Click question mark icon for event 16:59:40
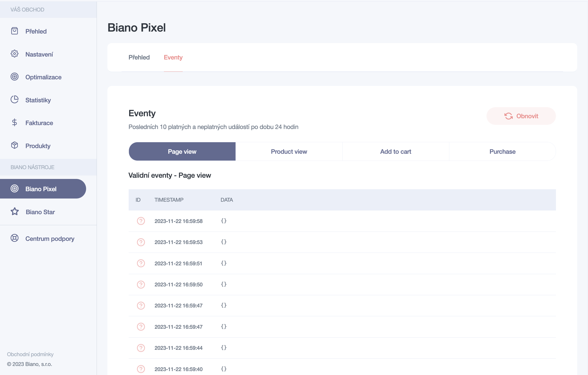The height and width of the screenshot is (375, 588). click(141, 369)
